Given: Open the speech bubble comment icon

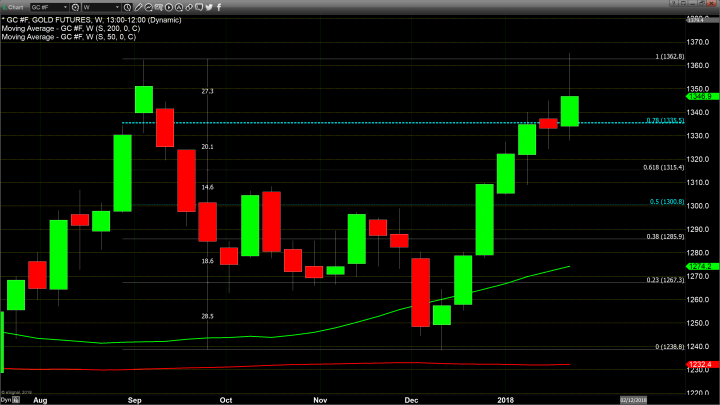Looking at the screenshot, I should pos(199,7).
